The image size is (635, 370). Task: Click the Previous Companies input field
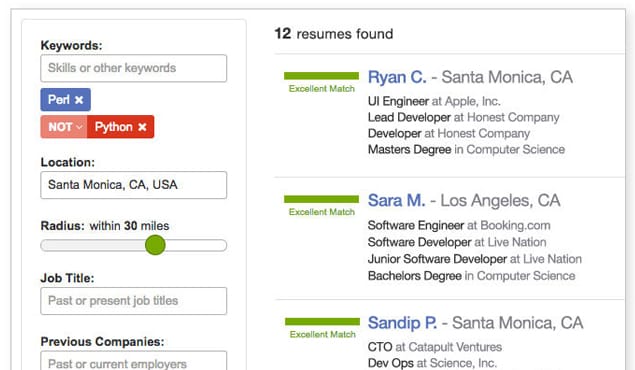[x=134, y=360]
